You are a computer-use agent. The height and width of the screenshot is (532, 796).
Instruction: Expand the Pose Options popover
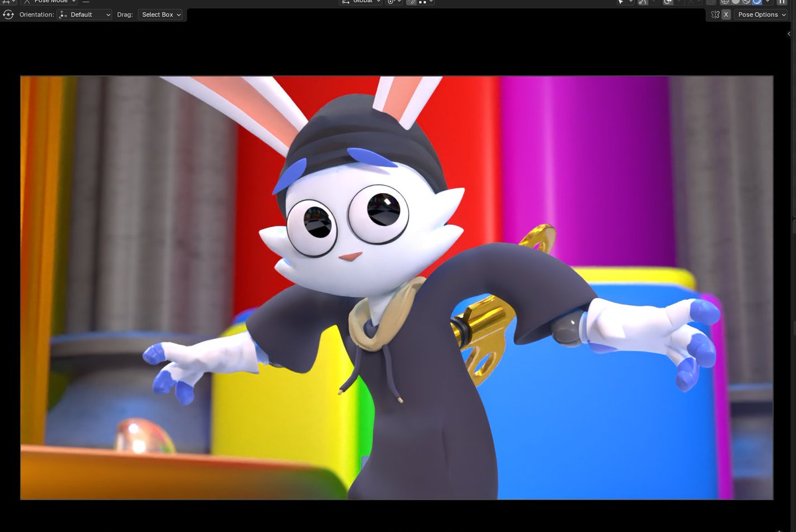761,15
